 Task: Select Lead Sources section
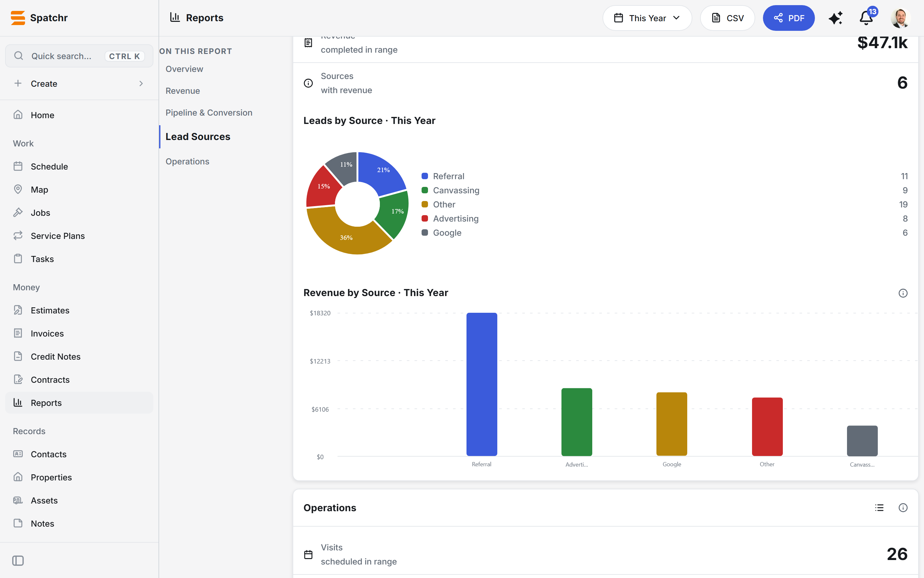pos(198,136)
